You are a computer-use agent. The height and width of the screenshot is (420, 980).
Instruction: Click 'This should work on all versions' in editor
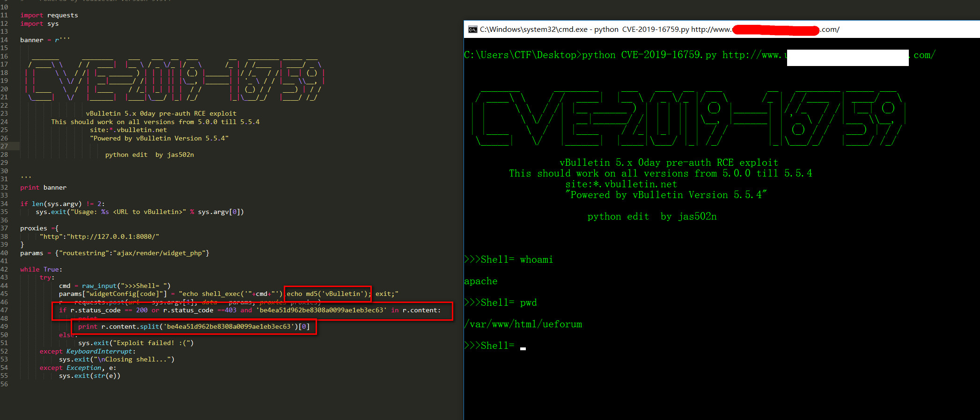pyautogui.click(x=155, y=122)
